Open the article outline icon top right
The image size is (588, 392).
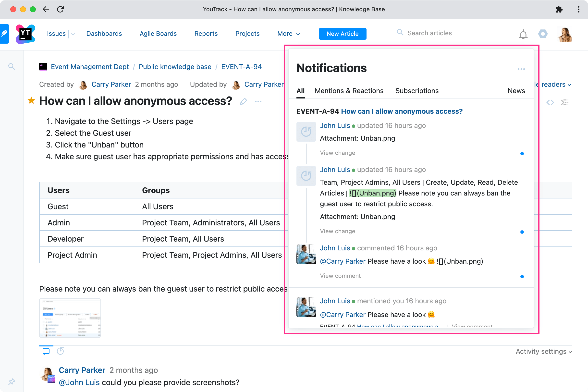(565, 102)
